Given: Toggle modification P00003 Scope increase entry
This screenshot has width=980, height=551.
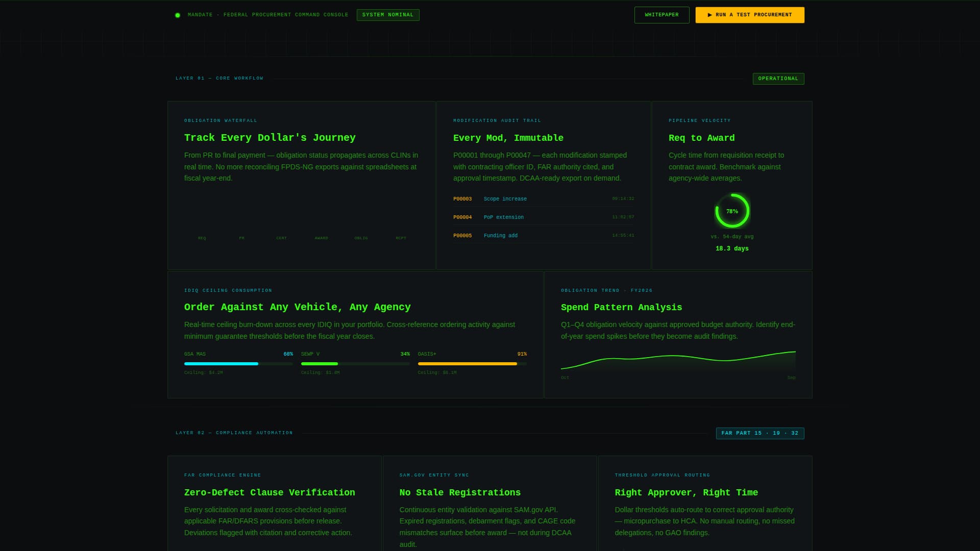Looking at the screenshot, I should click(x=543, y=199).
